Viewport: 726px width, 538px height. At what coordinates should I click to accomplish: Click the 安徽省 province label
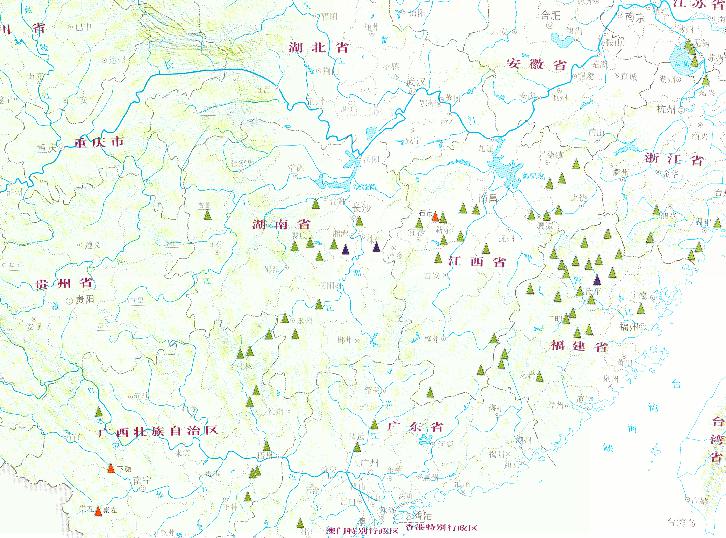(537, 64)
